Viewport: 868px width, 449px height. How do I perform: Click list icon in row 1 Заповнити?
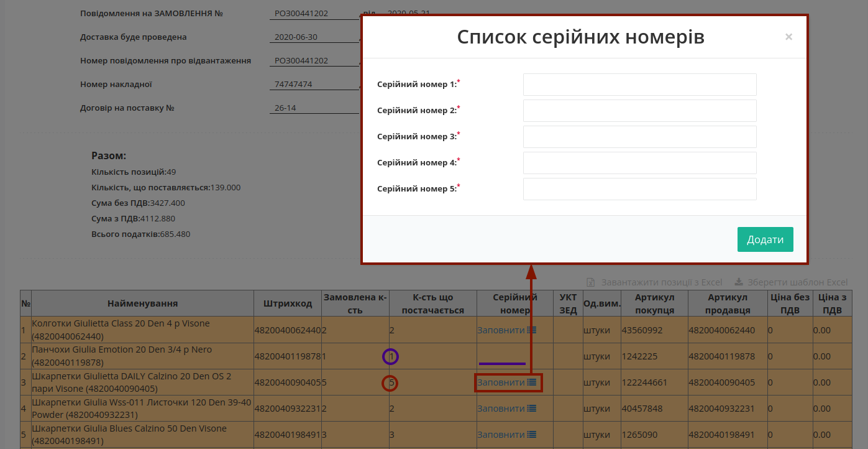[x=531, y=330]
